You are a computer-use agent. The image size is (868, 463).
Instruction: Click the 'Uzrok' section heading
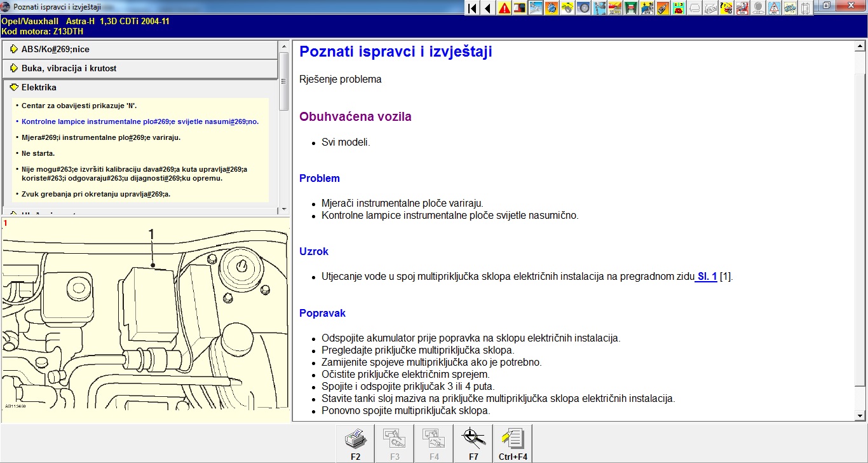click(x=314, y=252)
